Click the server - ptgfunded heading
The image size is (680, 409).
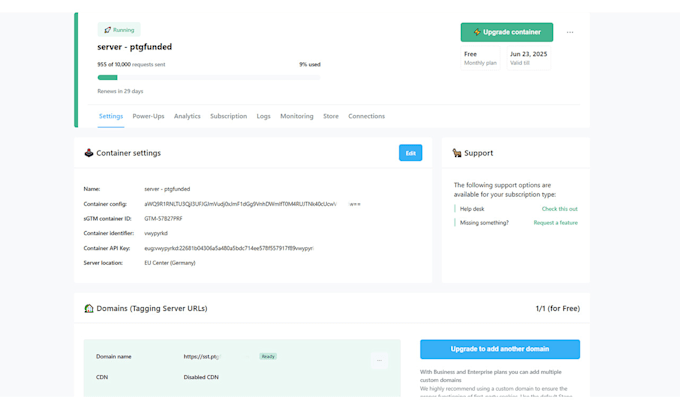click(134, 47)
